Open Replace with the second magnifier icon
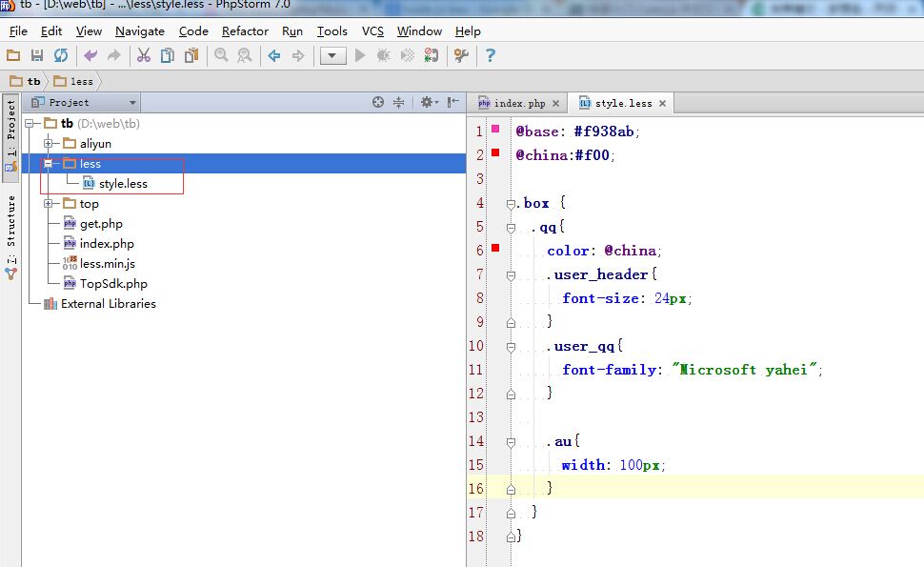 pos(245,55)
